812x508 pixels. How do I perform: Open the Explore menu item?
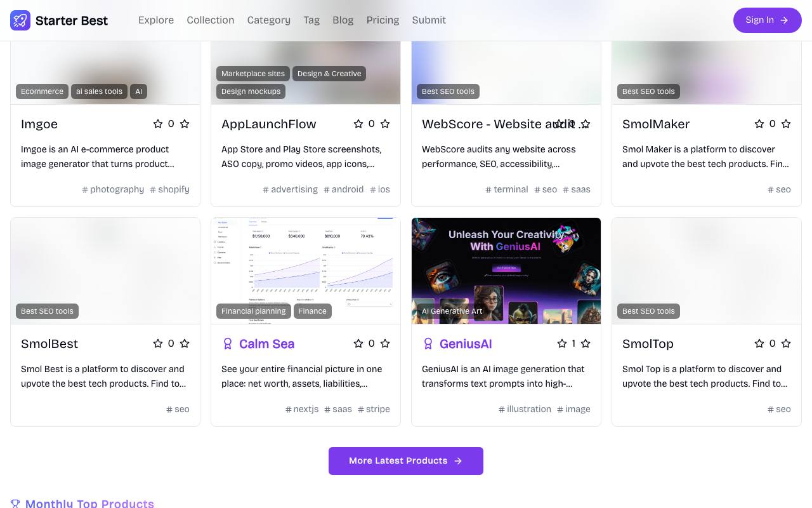[x=156, y=20]
